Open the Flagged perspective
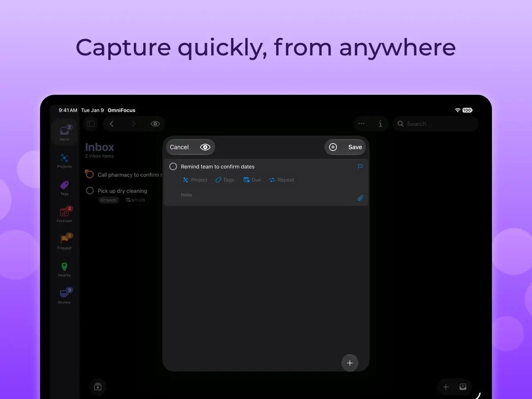 coord(64,242)
